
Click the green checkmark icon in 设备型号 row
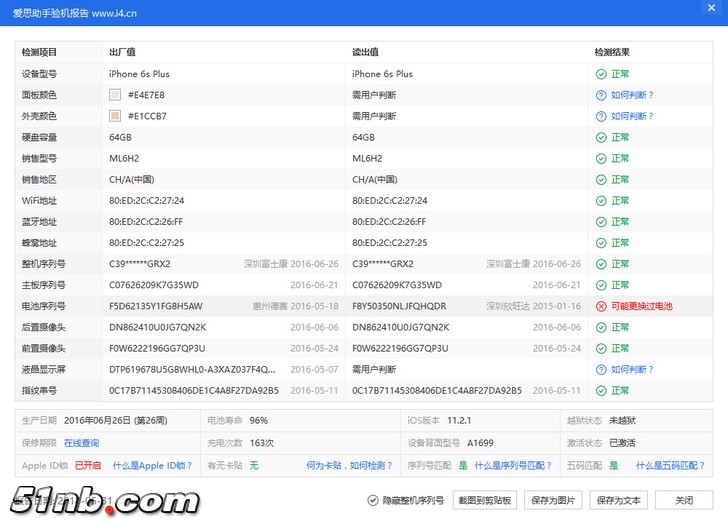point(601,74)
